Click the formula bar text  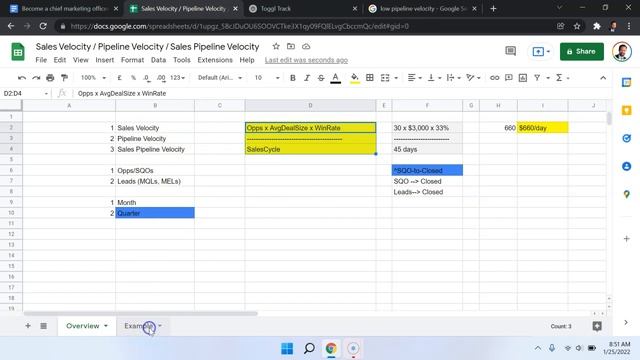tap(122, 93)
